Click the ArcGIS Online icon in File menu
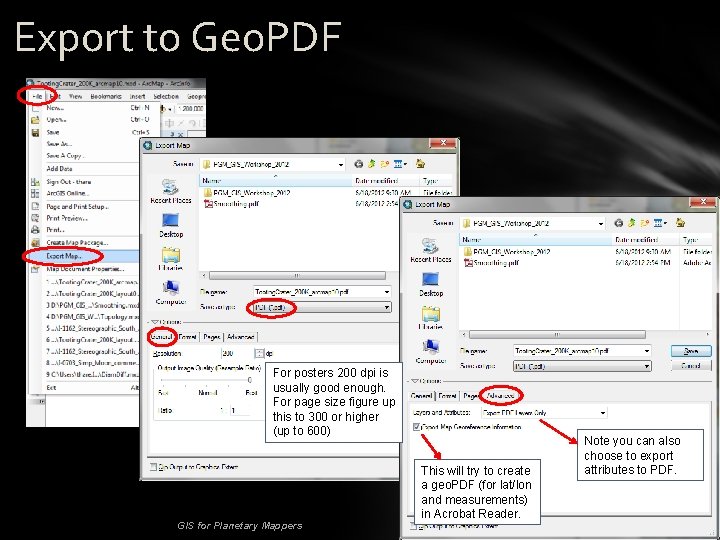720x540 pixels. (35, 193)
